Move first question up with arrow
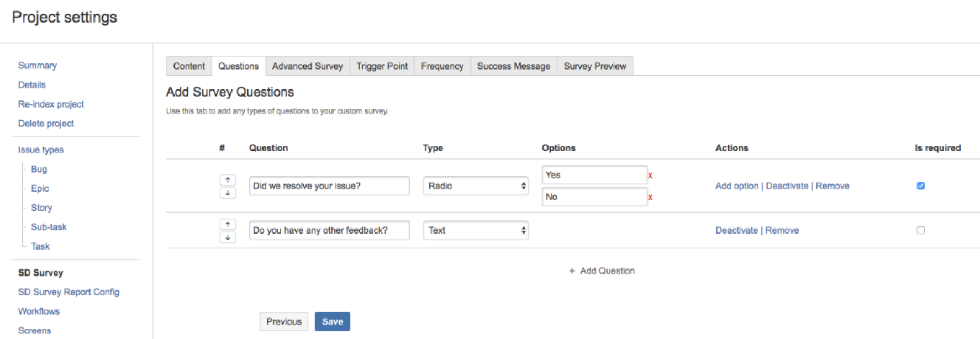The image size is (980, 339). pyautogui.click(x=228, y=180)
